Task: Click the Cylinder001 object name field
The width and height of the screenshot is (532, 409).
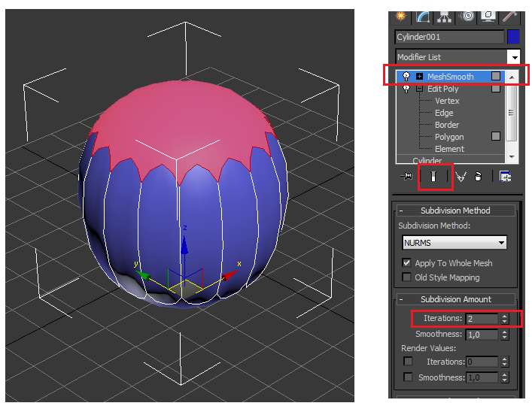Action: pyautogui.click(x=449, y=37)
